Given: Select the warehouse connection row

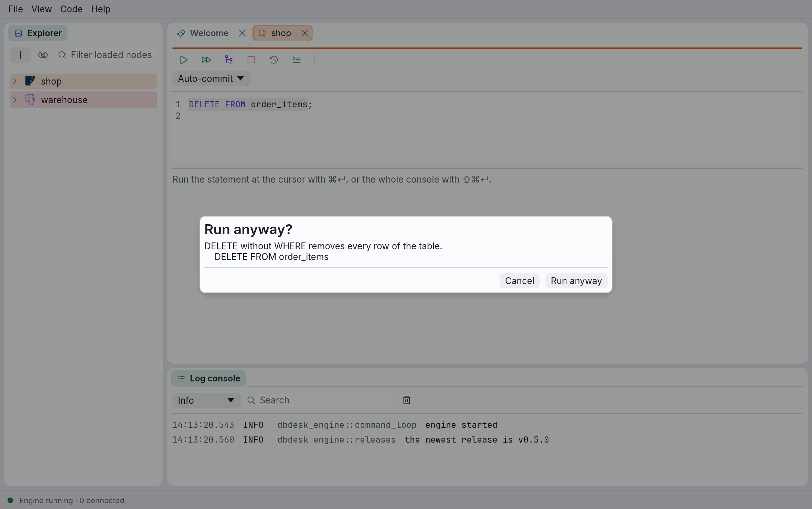Looking at the screenshot, I should pos(84,100).
